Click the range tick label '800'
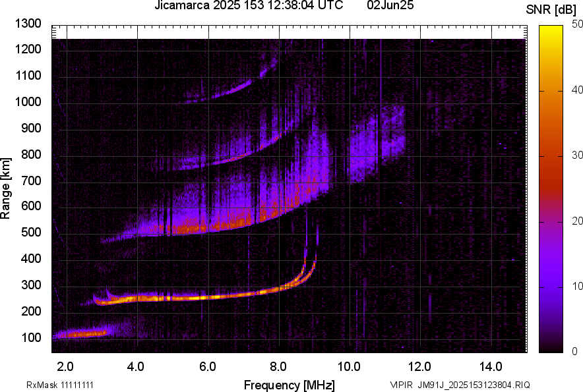Image resolution: width=583 pixels, height=392 pixels. click(x=31, y=154)
